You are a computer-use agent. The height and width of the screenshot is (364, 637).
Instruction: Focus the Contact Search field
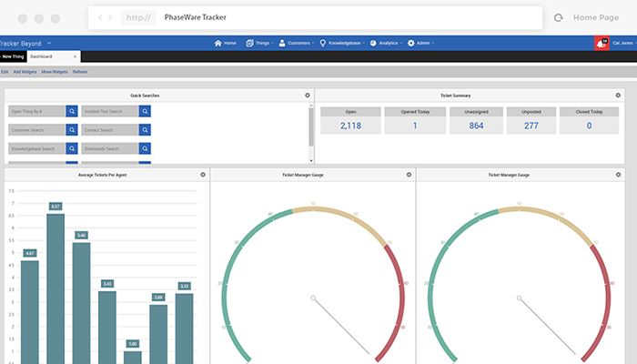click(110, 129)
